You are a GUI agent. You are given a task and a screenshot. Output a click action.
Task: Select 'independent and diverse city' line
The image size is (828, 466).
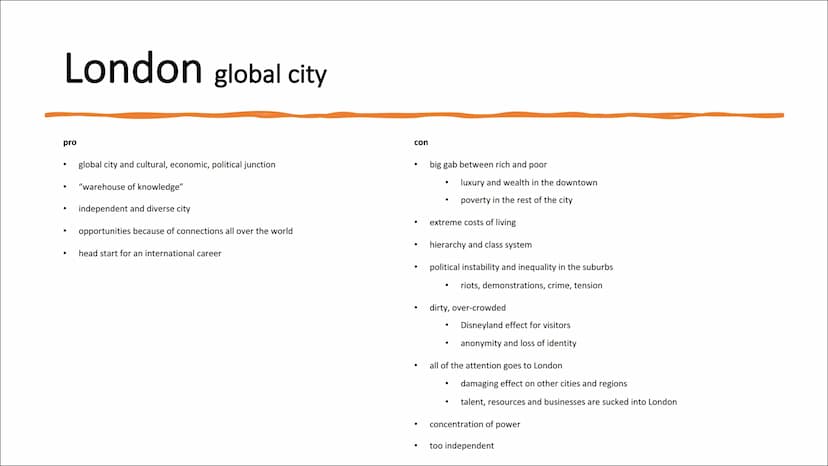[x=134, y=209]
